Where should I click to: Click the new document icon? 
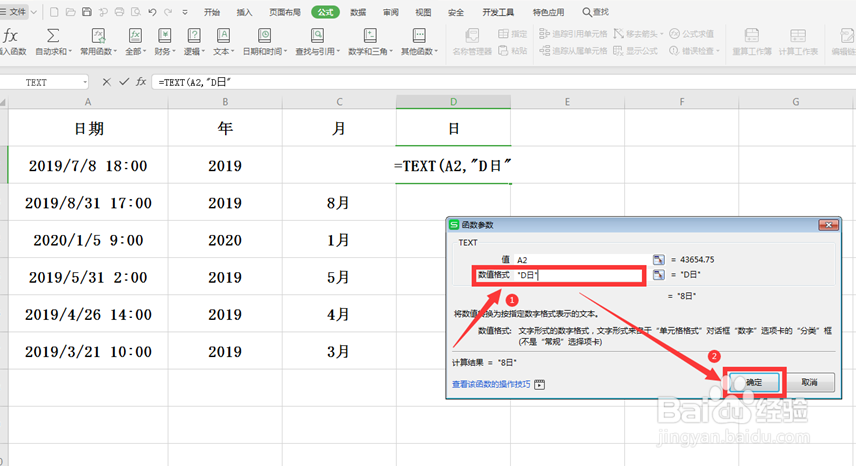pos(54,11)
